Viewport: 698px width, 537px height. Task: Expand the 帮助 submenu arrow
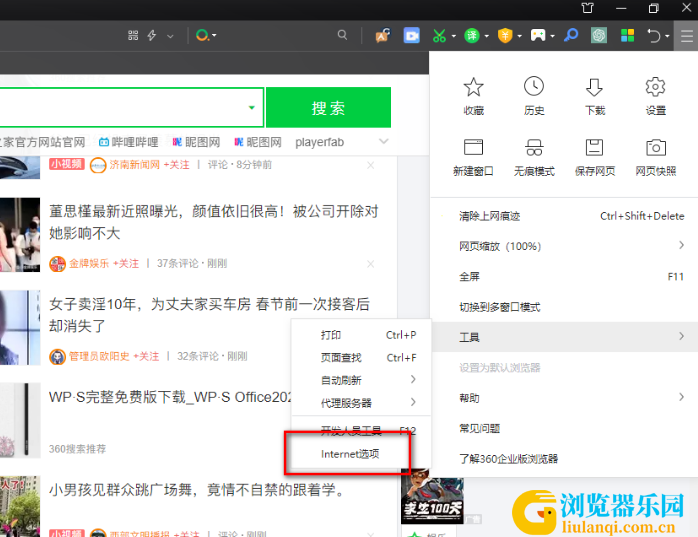tap(681, 397)
